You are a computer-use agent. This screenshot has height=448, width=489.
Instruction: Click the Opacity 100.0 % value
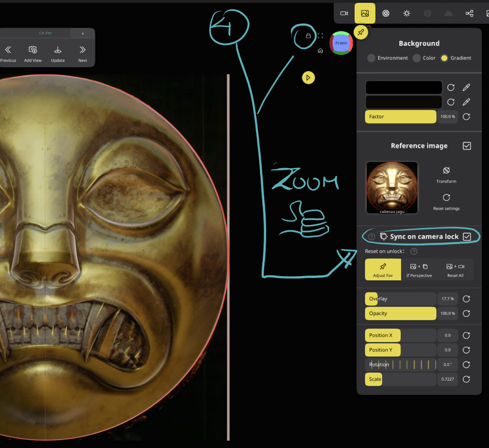(447, 314)
